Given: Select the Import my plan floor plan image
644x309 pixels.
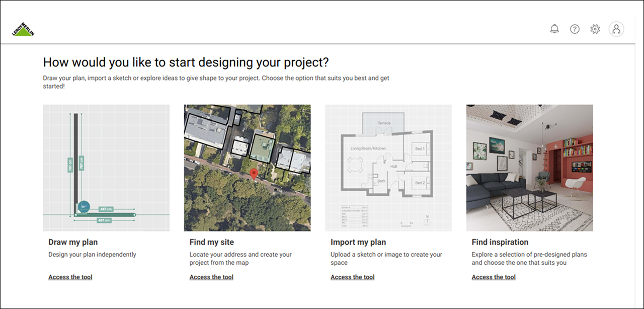Looking at the screenshot, I should (x=388, y=168).
